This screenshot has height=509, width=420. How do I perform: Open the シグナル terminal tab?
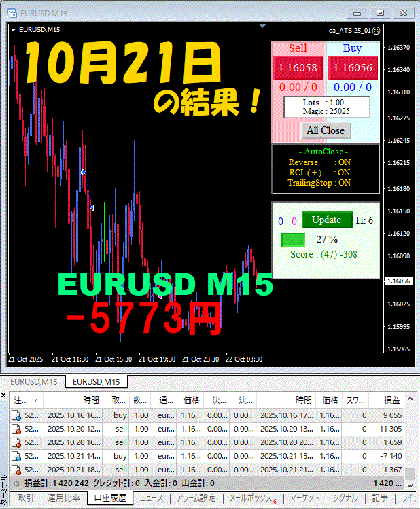(x=345, y=498)
